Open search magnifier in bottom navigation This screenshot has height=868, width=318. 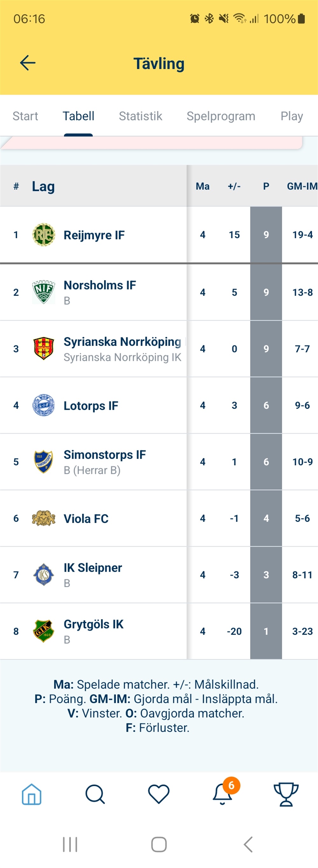point(95,794)
